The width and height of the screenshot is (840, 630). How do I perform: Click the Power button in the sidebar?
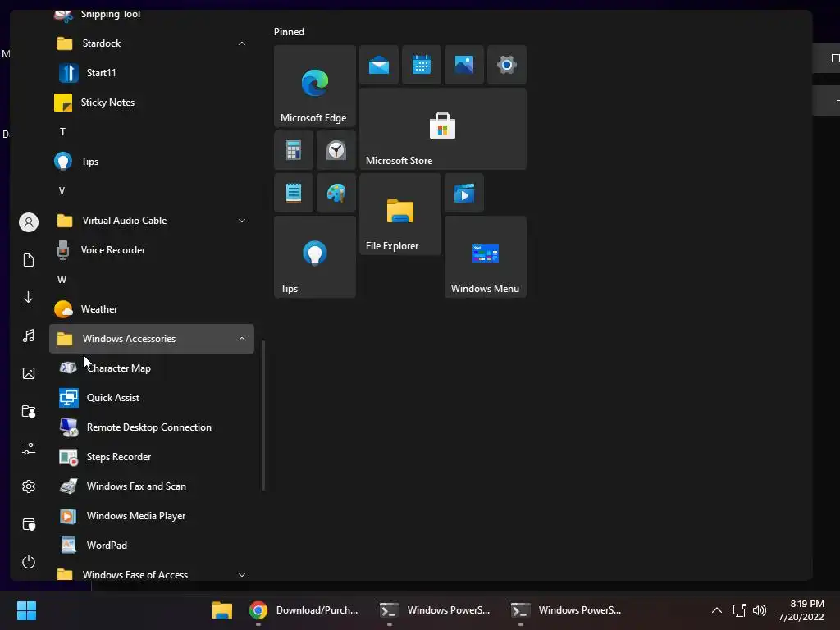click(x=29, y=562)
